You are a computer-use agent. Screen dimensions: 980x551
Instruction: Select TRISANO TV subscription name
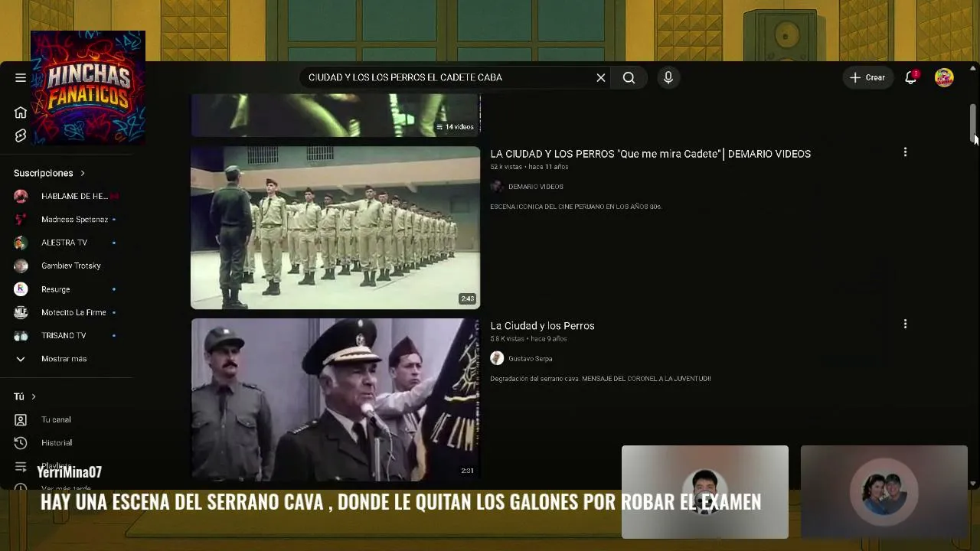coord(64,335)
